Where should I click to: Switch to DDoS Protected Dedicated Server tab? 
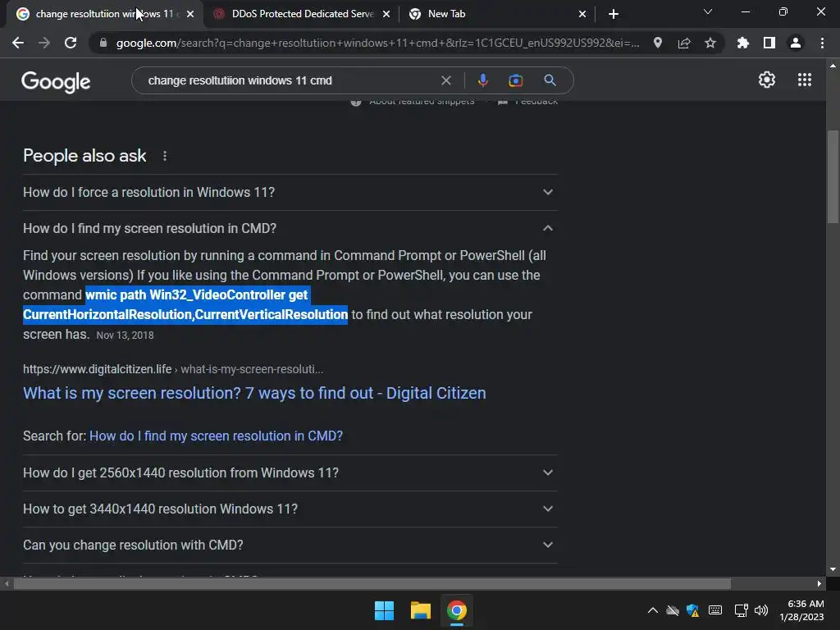[302, 14]
